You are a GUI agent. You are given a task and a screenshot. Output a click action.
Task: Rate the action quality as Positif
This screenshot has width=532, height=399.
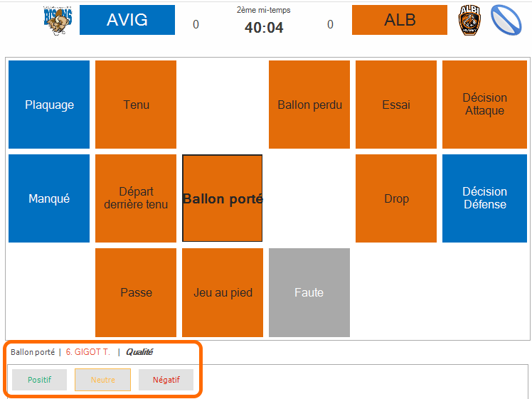click(x=39, y=380)
